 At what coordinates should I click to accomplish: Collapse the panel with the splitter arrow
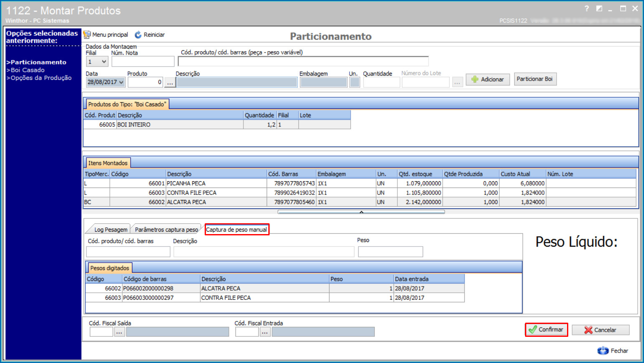click(x=361, y=212)
